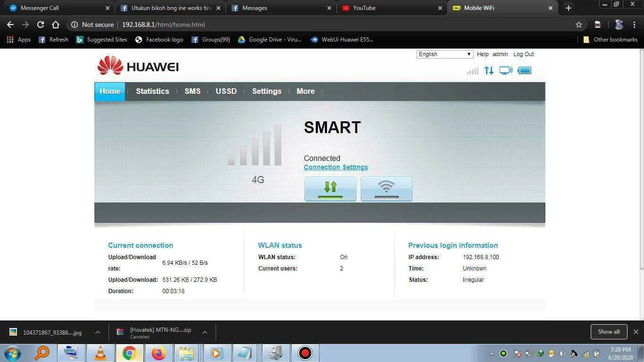Open the magnifier search taskbar icon
This screenshot has width=644, height=362.
click(x=42, y=353)
